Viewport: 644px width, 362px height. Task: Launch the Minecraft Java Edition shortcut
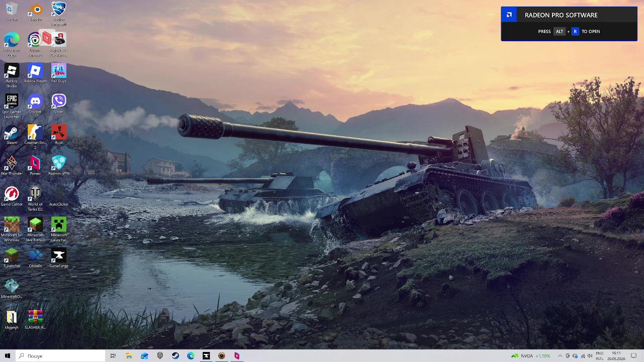point(35,229)
